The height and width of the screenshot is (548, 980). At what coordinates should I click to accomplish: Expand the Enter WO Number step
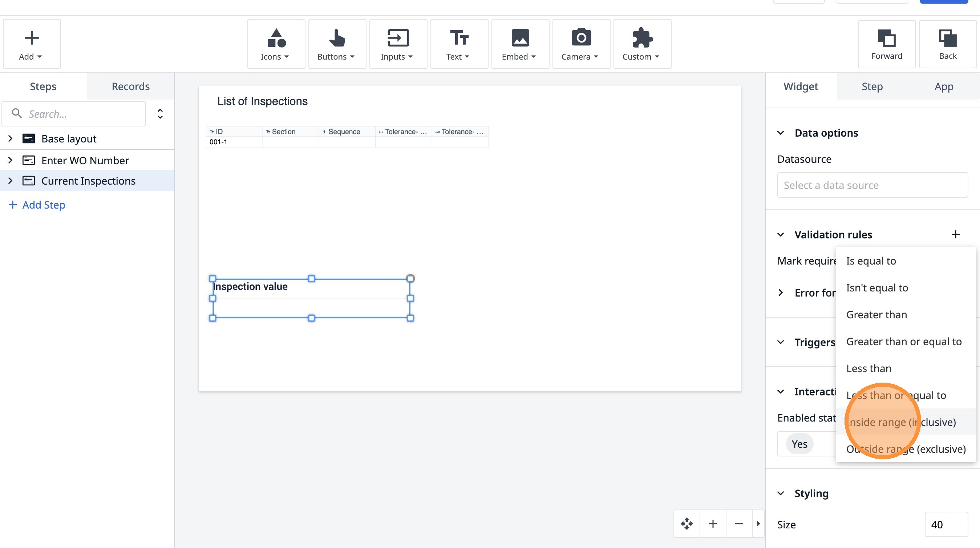[11, 160]
